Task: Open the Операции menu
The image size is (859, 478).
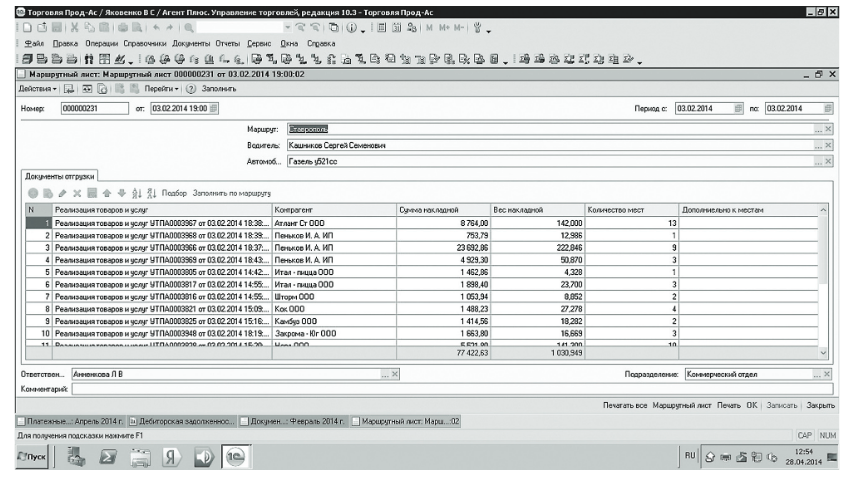Action: click(101, 44)
